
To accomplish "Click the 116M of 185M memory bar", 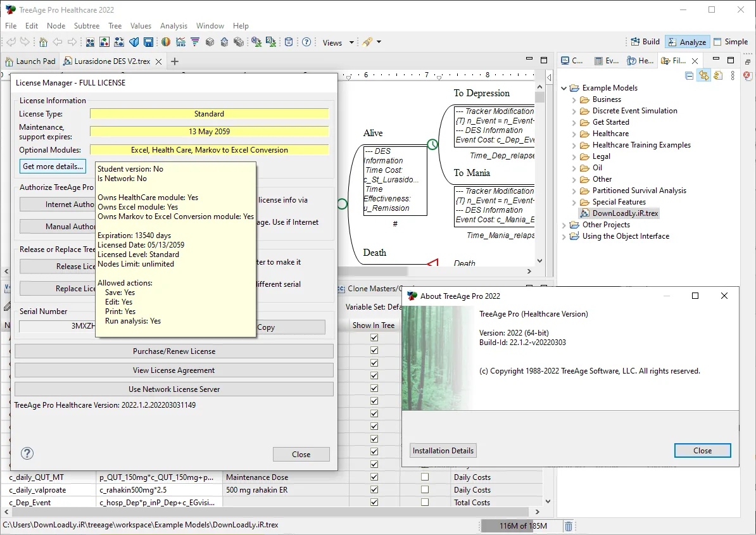I will coord(522,526).
